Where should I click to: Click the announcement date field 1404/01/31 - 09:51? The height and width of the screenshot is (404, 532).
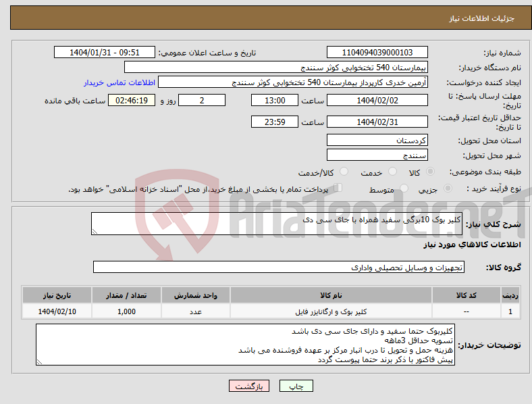105,52
